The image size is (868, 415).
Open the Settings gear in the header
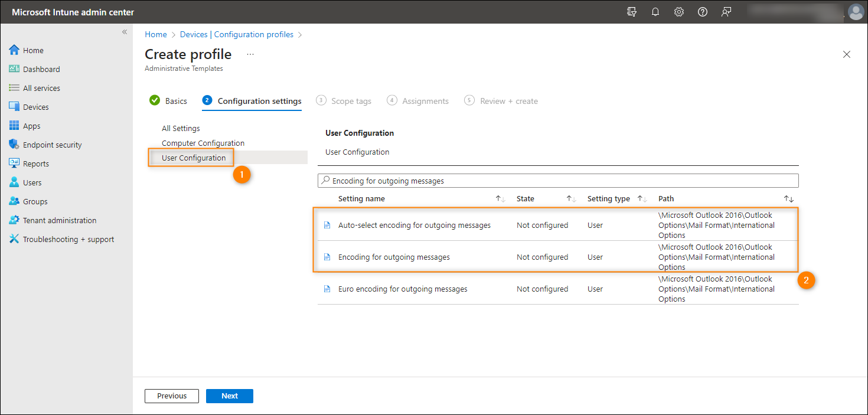(x=679, y=12)
